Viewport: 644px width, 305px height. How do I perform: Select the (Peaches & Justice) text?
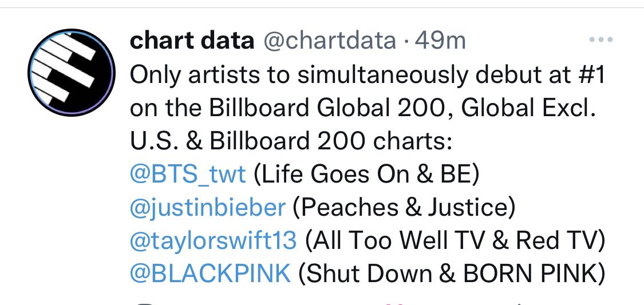pyautogui.click(x=404, y=208)
